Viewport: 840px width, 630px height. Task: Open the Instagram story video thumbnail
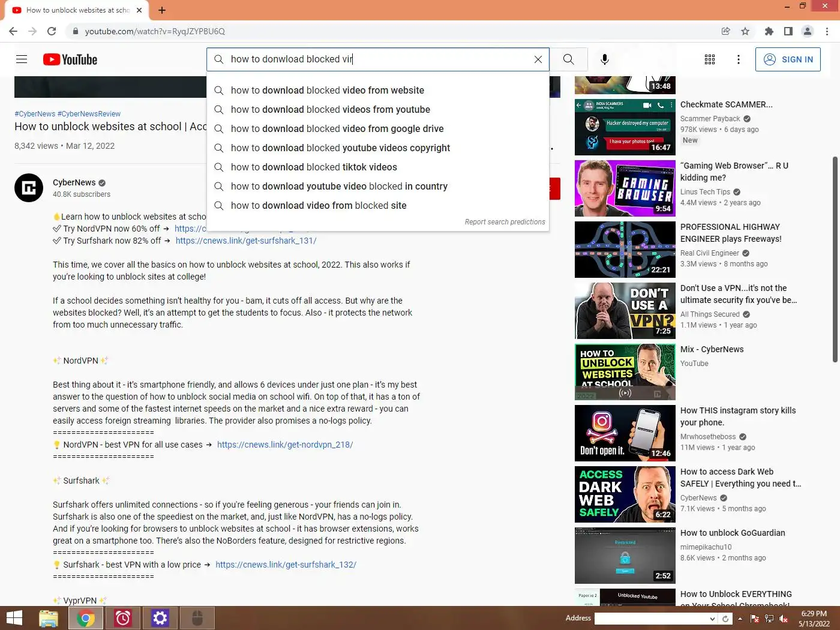(x=625, y=433)
